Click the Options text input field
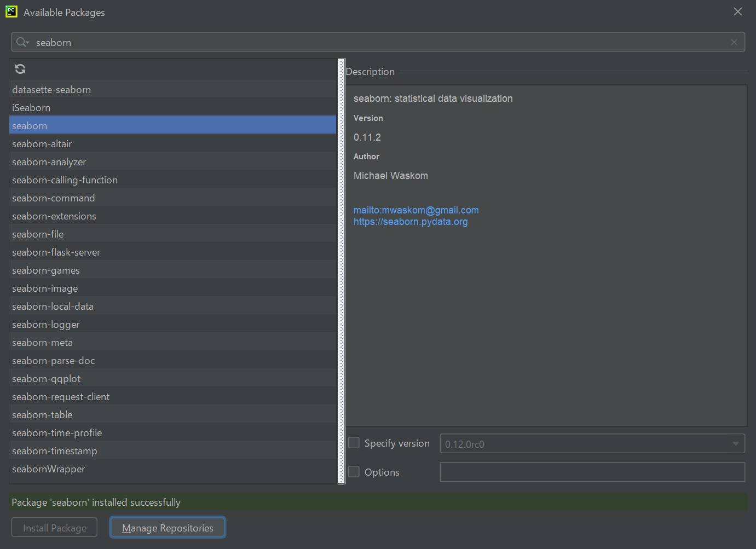This screenshot has height=549, width=756. [x=592, y=472]
